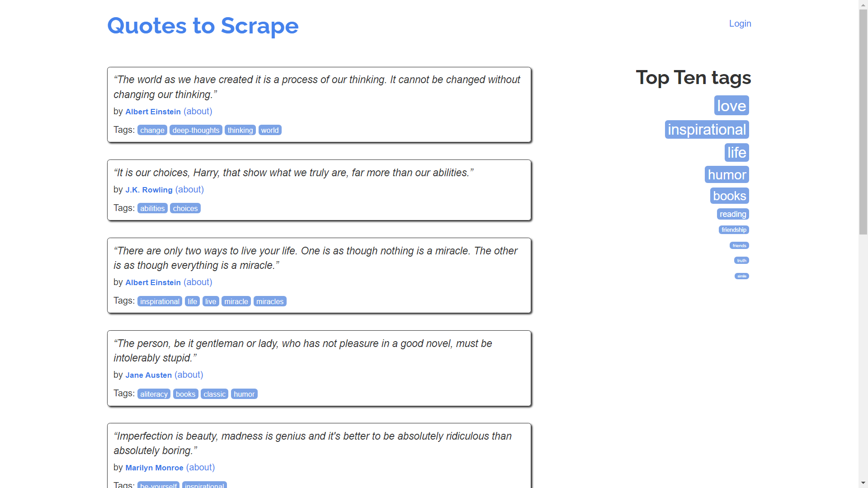Select the 'truth' tag icon
Viewport: 868px width, 488px height.
click(741, 260)
